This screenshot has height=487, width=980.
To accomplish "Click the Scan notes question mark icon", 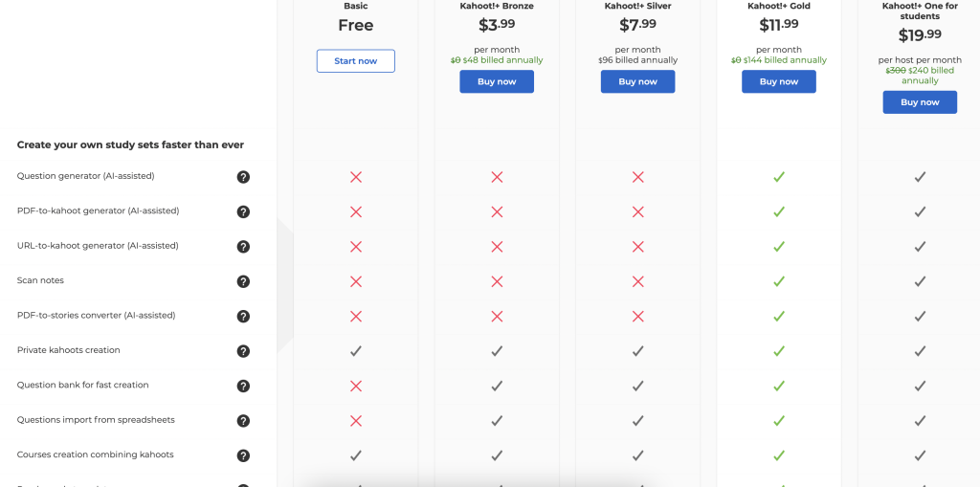I will (x=243, y=281).
